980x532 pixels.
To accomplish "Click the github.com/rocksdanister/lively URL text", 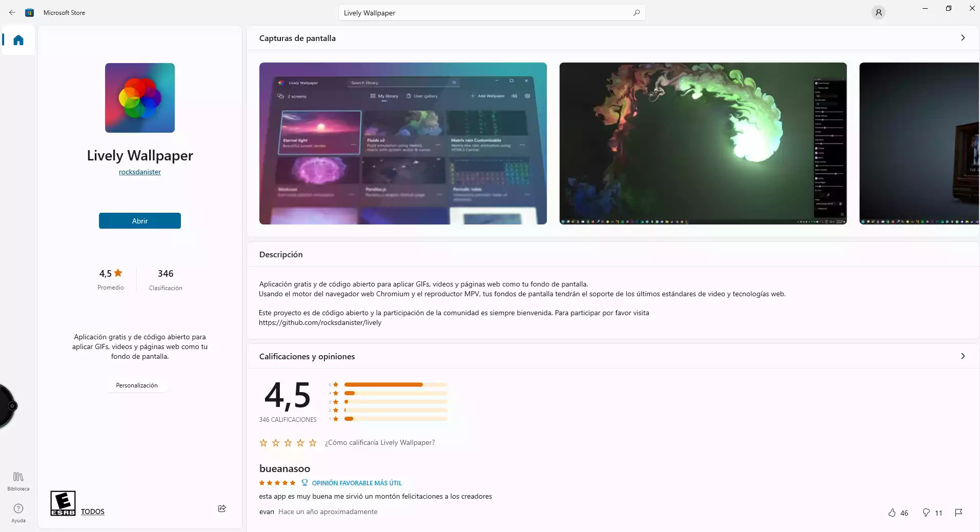I will coord(320,323).
